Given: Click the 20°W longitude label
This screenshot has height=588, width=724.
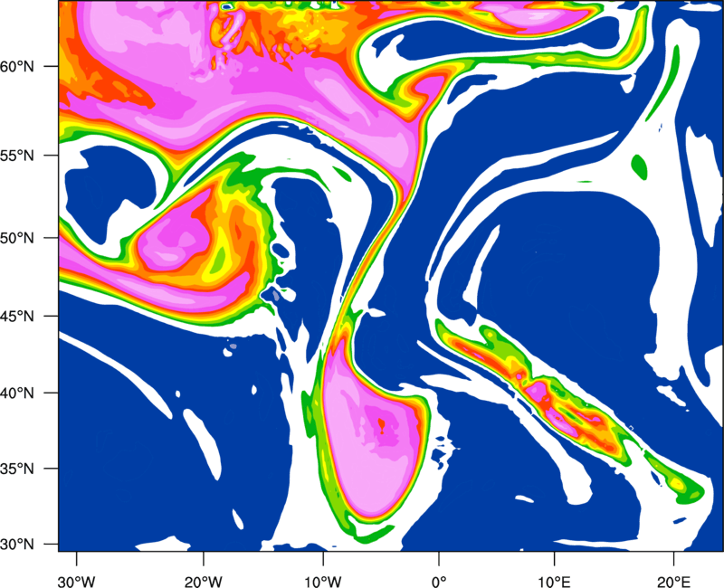Looking at the screenshot, I should coord(203,582).
